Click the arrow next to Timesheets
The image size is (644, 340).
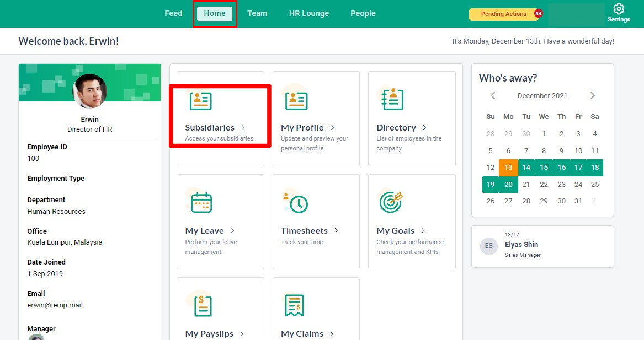pos(337,230)
